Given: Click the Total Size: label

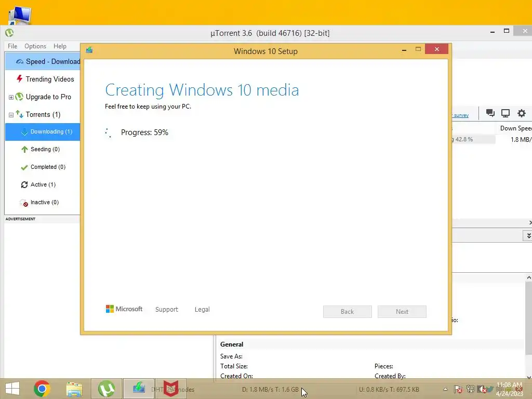Looking at the screenshot, I should 234,366.
